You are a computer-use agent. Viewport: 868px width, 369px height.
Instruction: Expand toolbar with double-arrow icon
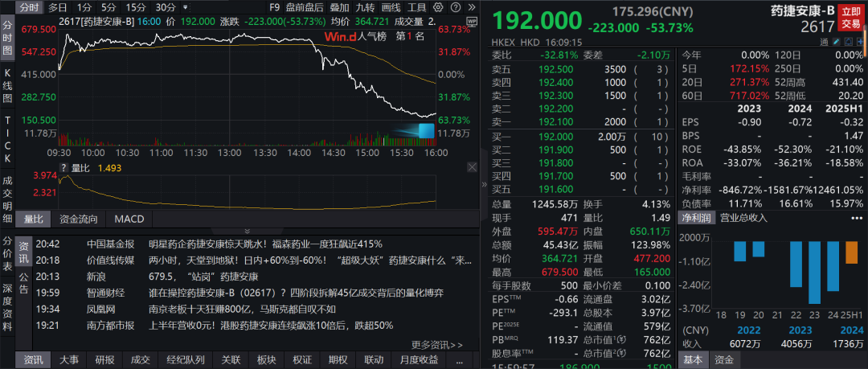coord(472,7)
